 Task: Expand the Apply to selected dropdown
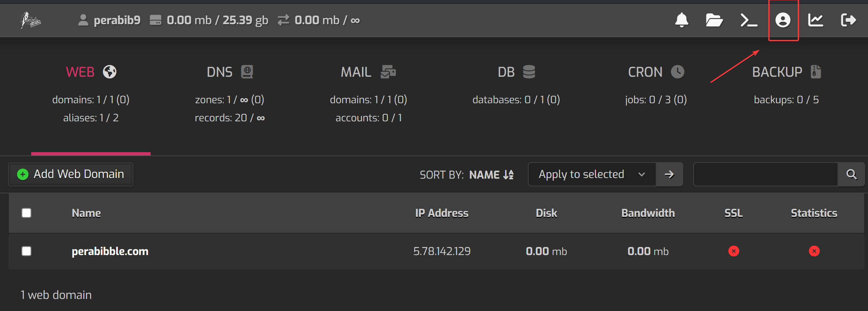(591, 174)
